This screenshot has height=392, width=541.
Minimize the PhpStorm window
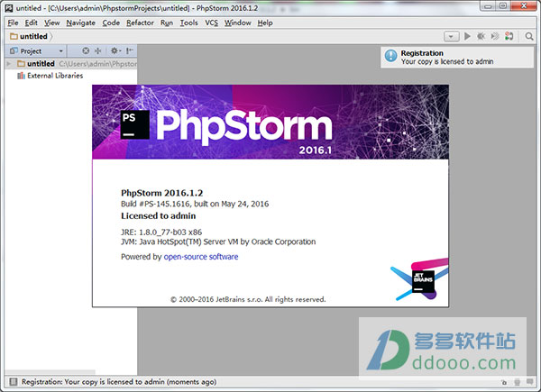488,6
